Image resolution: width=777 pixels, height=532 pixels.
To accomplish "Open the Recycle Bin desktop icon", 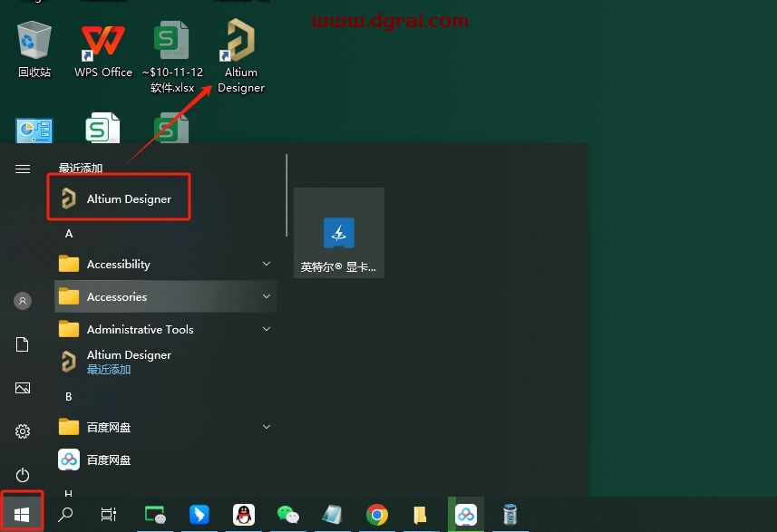I will pyautogui.click(x=34, y=50).
